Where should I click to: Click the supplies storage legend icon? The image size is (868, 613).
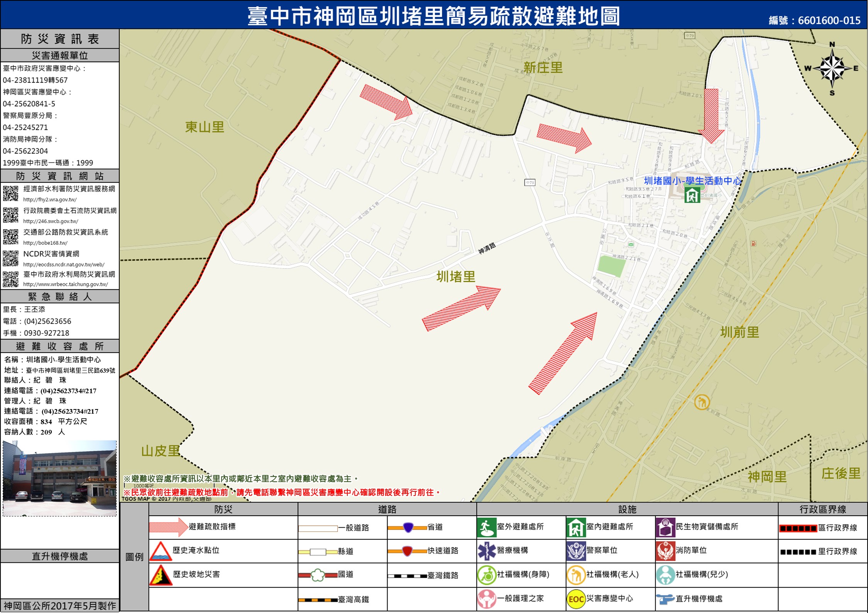665,528
